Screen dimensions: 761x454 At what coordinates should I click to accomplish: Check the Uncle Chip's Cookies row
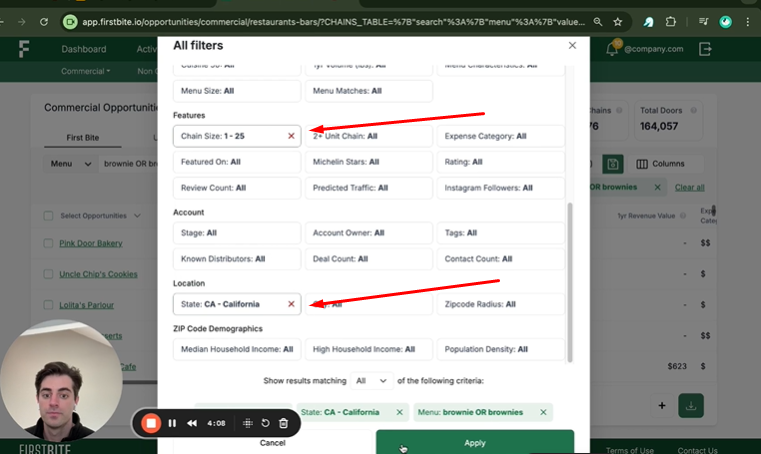pyautogui.click(x=48, y=274)
